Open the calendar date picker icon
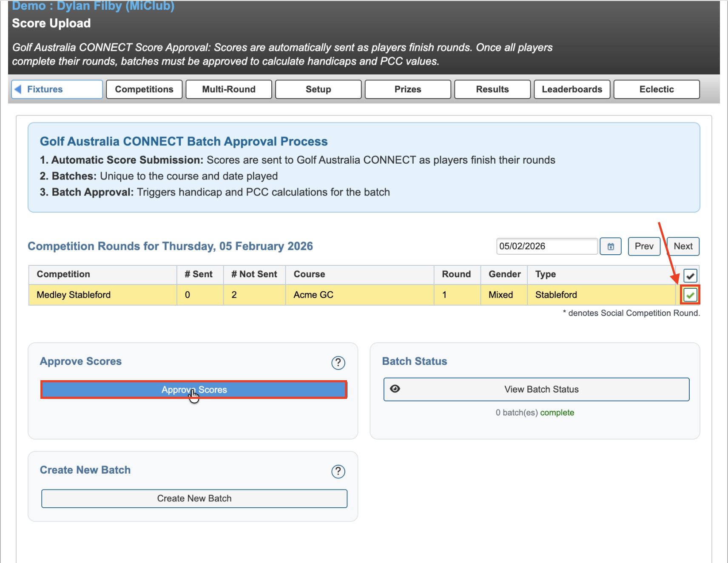 (x=610, y=246)
